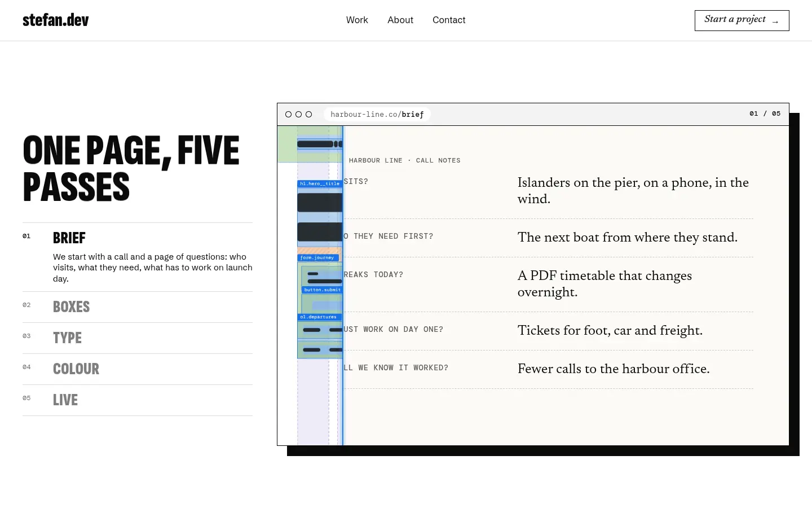Click the form.journey overlay label
Screen dimensions: 812x508
[x=318, y=257]
